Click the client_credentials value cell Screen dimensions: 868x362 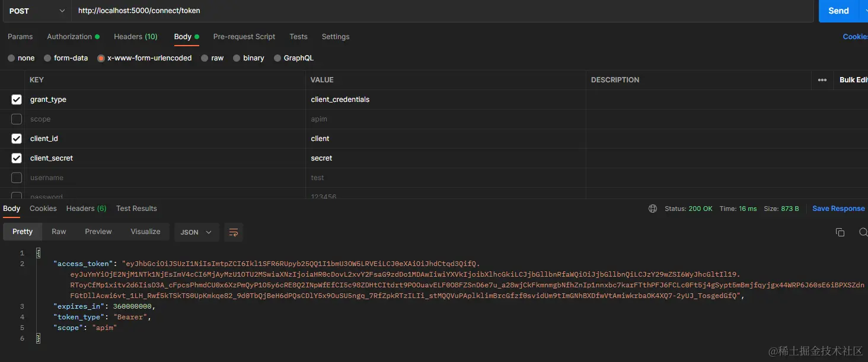(446, 100)
